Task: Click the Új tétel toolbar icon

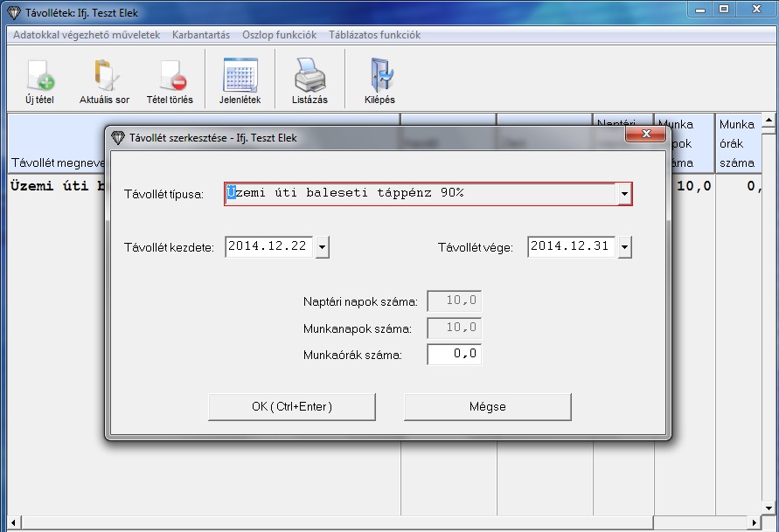Action: coord(39,76)
